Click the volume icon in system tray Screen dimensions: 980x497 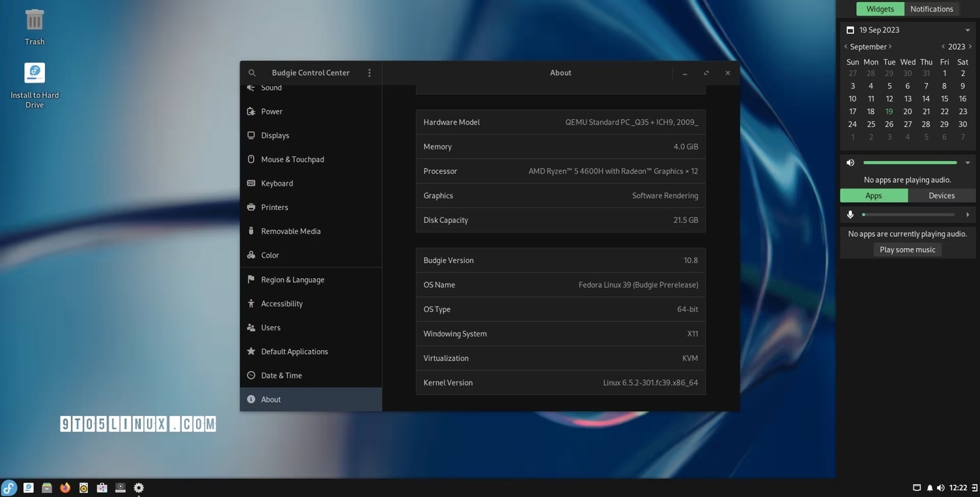pos(941,488)
